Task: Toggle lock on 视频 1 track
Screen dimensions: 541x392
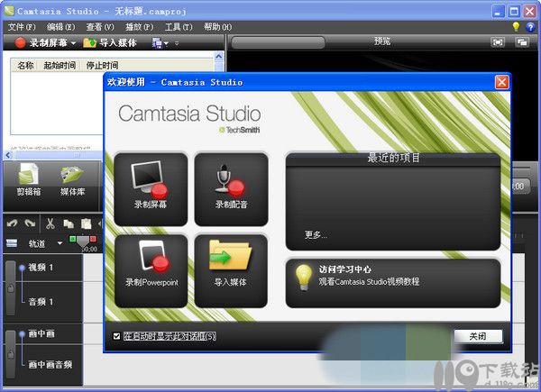Action: pyautogui.click(x=11, y=287)
